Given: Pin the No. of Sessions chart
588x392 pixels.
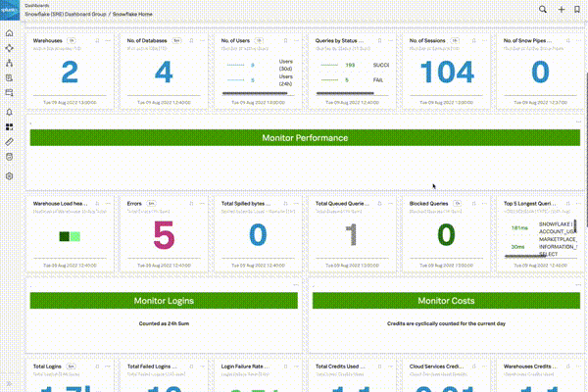Looking at the screenshot, I should 473,41.
